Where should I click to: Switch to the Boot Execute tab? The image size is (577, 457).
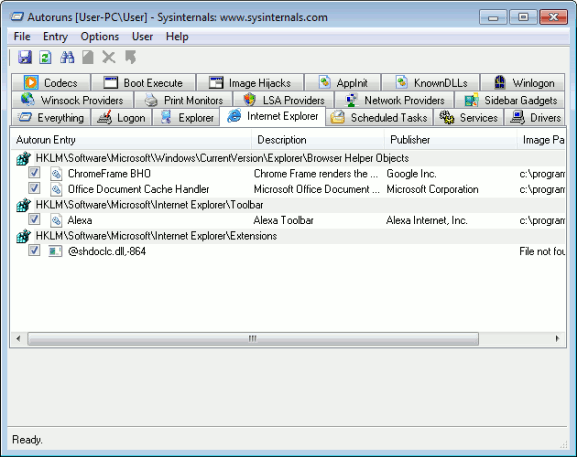coord(143,82)
